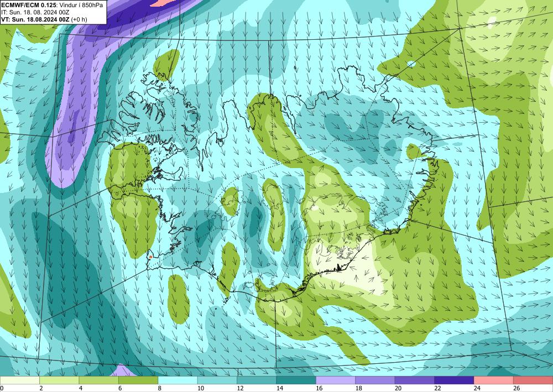553x392 pixels.
Task: Pick the dark indigo 22–24 legend swatch
Action: click(454, 380)
